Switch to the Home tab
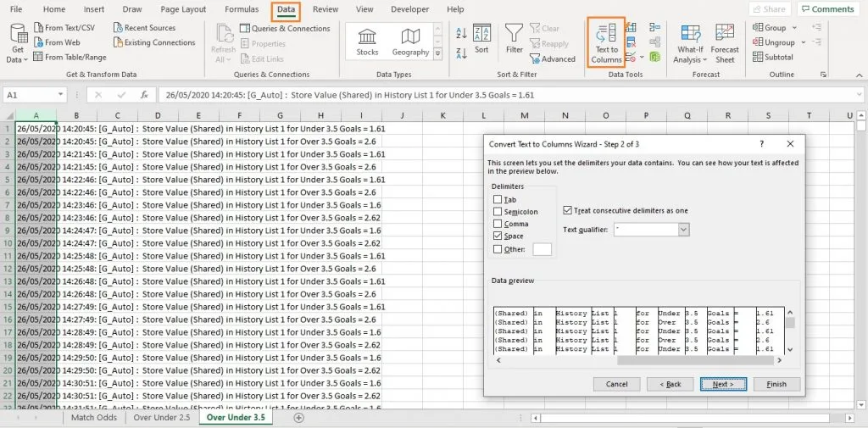The image size is (868, 428). 53,9
